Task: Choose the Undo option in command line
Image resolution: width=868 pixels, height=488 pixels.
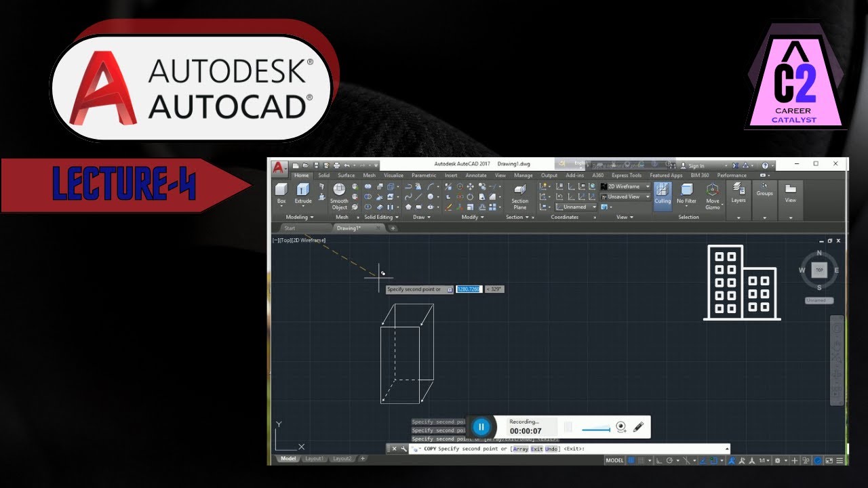Action: (x=551, y=448)
